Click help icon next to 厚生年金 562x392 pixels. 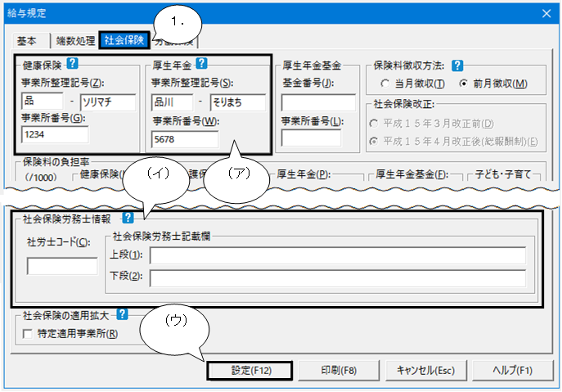click(x=203, y=64)
